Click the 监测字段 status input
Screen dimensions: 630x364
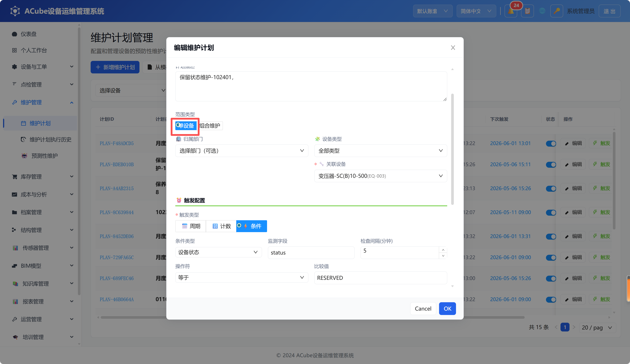tap(311, 253)
